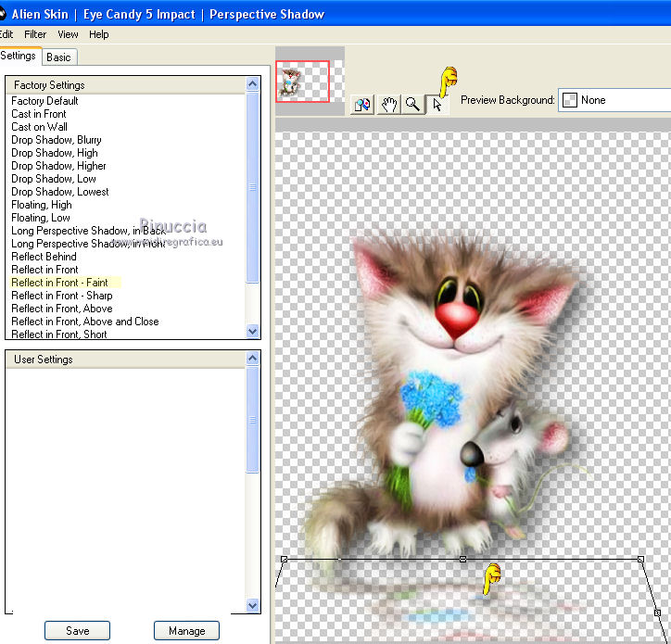Click the navigator thumbnail of the cat
671x644 pixels.
pos(302,82)
